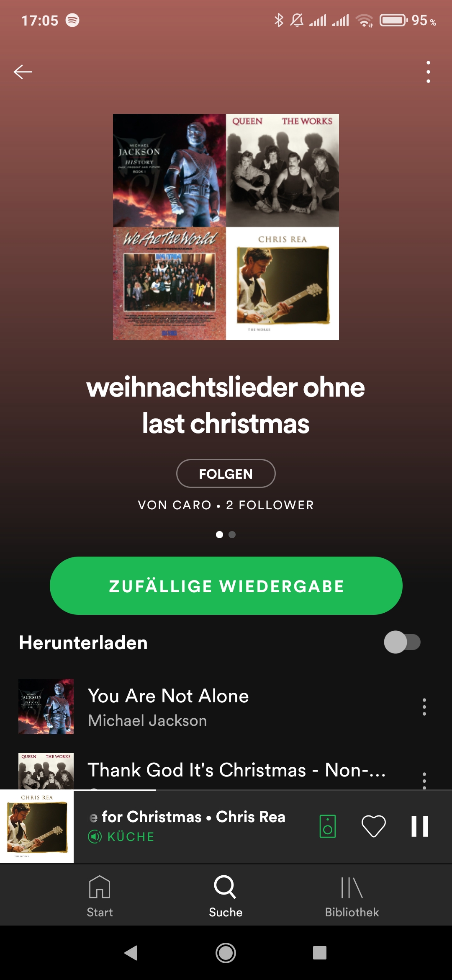Viewport: 452px width, 980px height.
Task: Switch to the Start tab
Action: pos(100,896)
